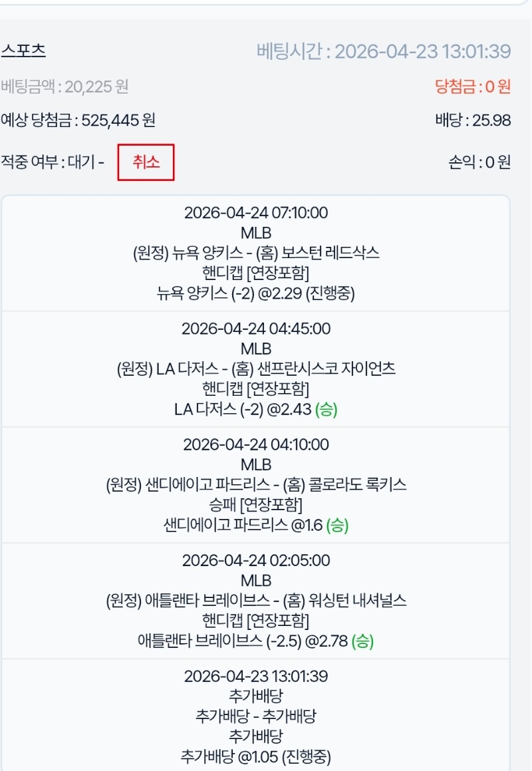Open the LA 다저스 vs 샌프란시스코 자이언츠 matchup
Screen dimensions: 532x771
(x=256, y=369)
